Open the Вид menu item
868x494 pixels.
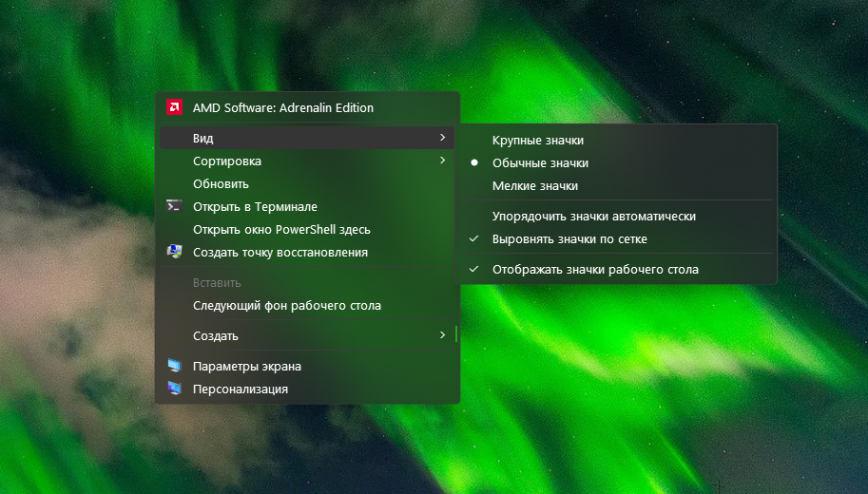pos(307,138)
